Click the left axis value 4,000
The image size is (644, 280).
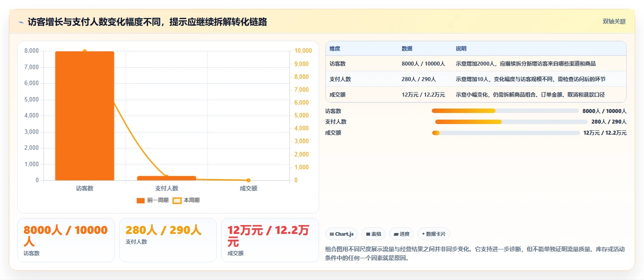(x=31, y=116)
